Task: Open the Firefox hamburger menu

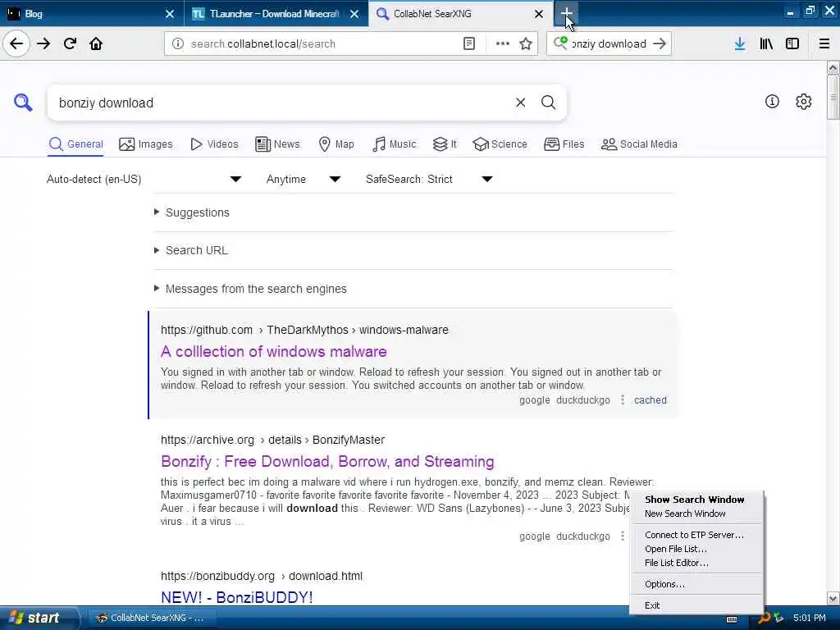Action: tap(824, 43)
